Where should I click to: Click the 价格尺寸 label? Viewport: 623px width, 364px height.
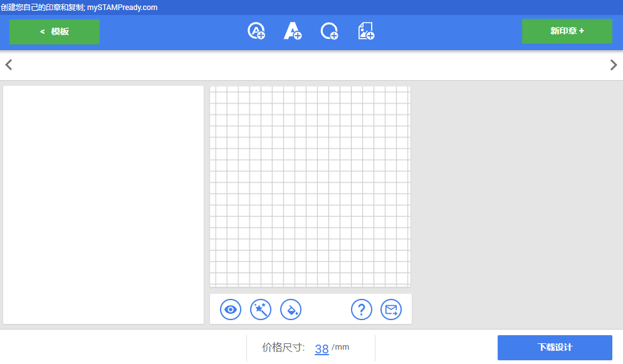coord(283,348)
